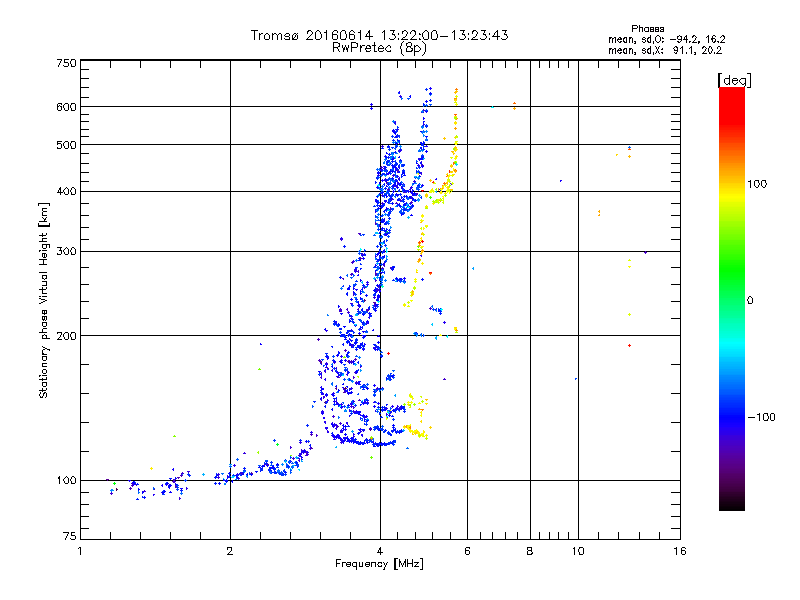Viewport: 800px width, 600px height.
Task: Click the colorbar phase gradient
Action: (x=732, y=298)
